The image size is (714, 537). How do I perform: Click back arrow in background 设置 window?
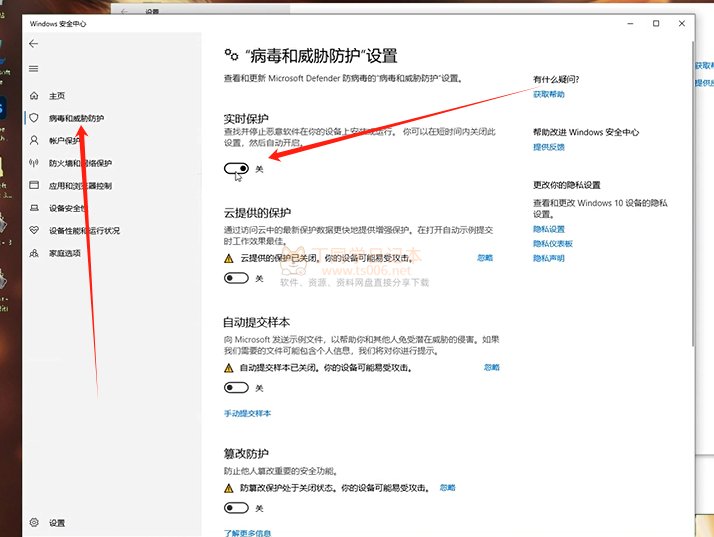click(x=124, y=11)
